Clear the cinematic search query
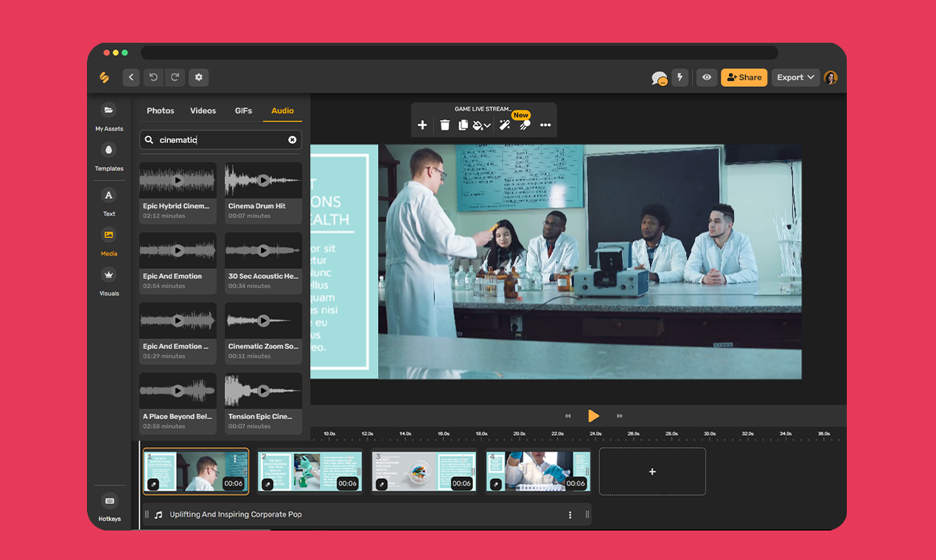Image resolution: width=936 pixels, height=560 pixels. [292, 139]
